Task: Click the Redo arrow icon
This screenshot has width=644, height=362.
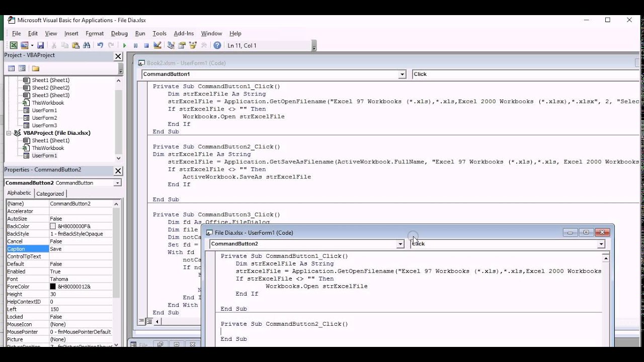Action: point(111,45)
